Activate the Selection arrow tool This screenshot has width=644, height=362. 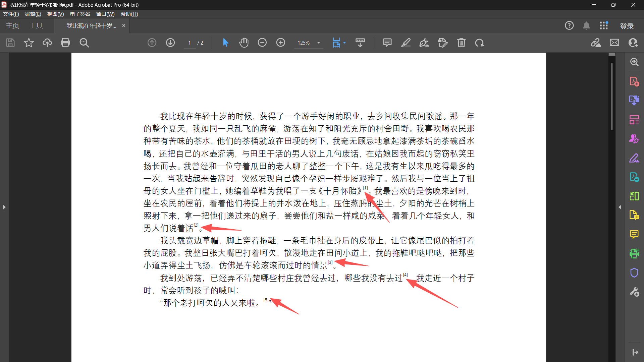(x=225, y=43)
